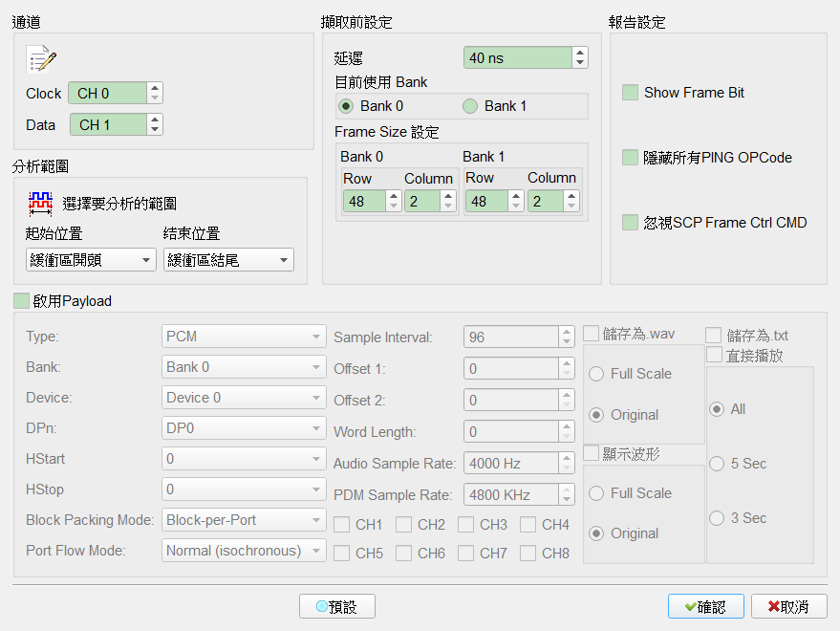Select Original under 儲存為.wav

click(596, 415)
